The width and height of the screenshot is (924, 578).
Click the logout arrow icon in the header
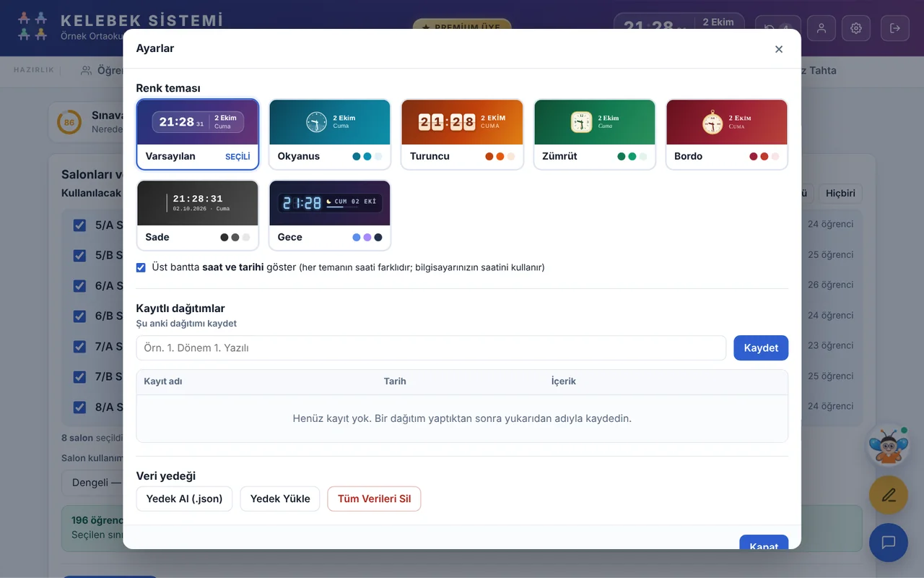[895, 28]
